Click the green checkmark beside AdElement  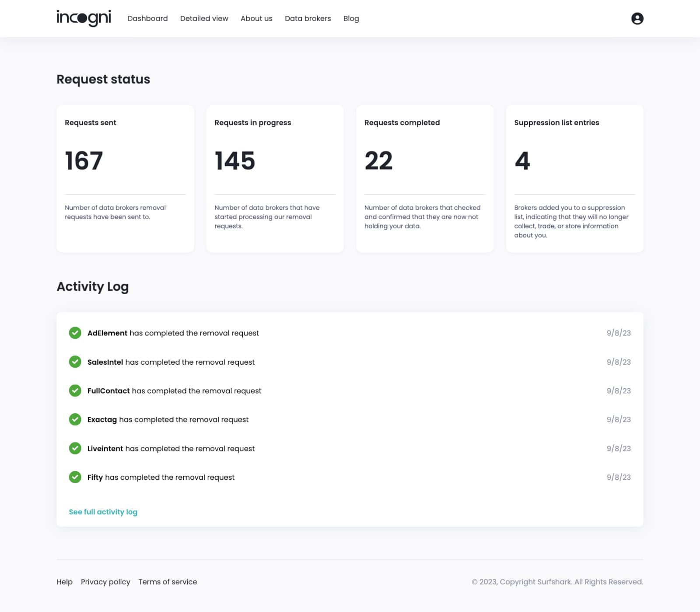pos(75,333)
